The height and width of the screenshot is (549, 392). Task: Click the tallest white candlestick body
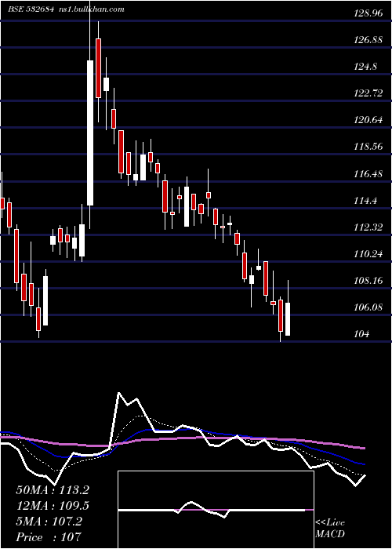pos(90,133)
